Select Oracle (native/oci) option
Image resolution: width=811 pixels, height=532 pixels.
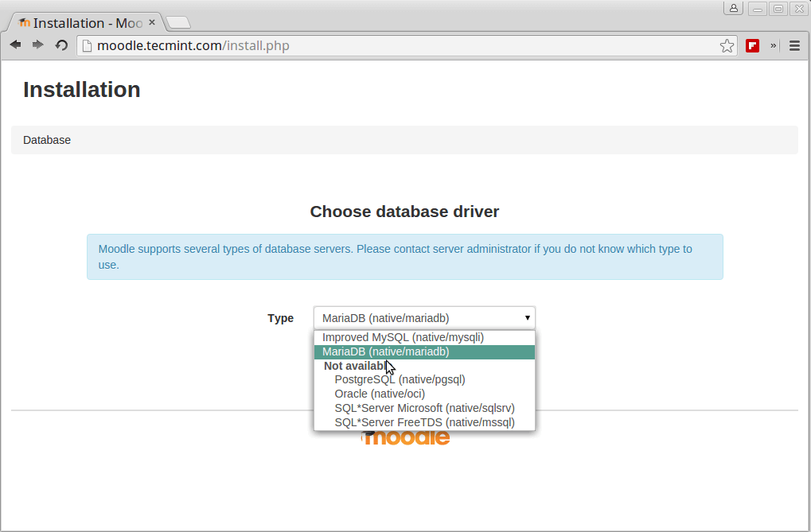pos(424,394)
